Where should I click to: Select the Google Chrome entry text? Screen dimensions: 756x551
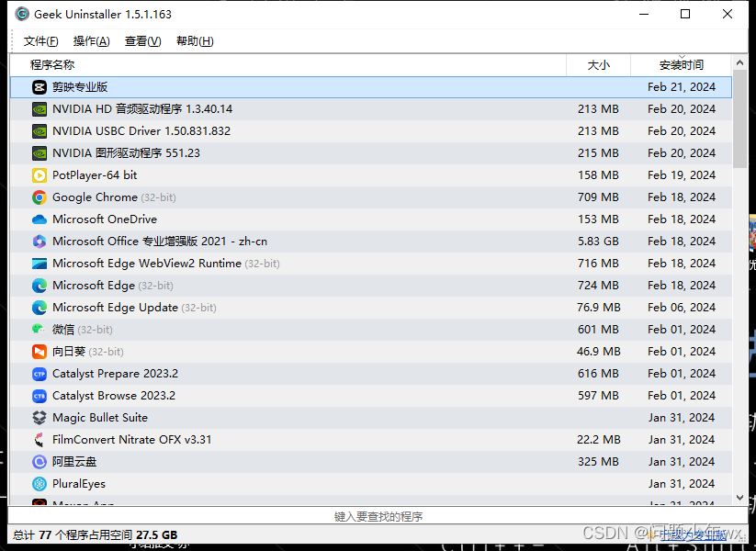[114, 197]
